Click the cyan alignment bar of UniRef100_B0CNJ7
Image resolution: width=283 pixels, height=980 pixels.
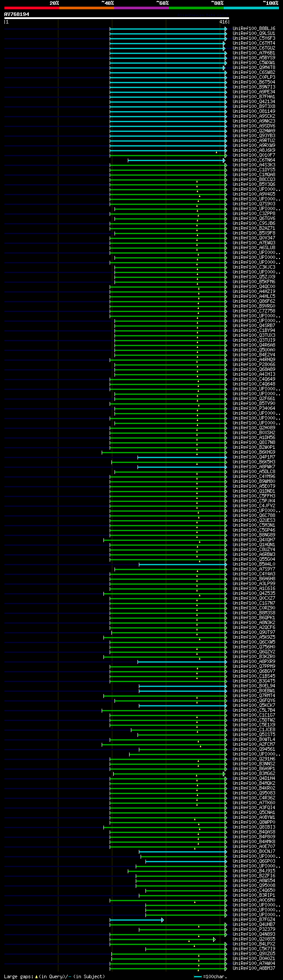pos(183,851)
